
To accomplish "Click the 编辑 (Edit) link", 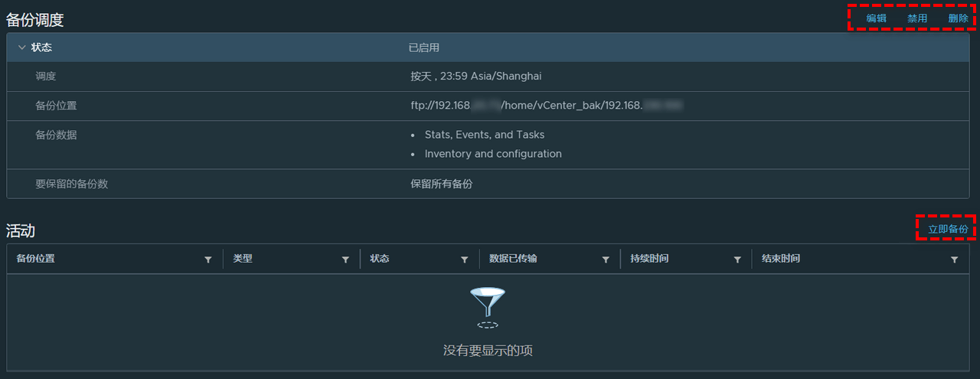I will click(876, 18).
